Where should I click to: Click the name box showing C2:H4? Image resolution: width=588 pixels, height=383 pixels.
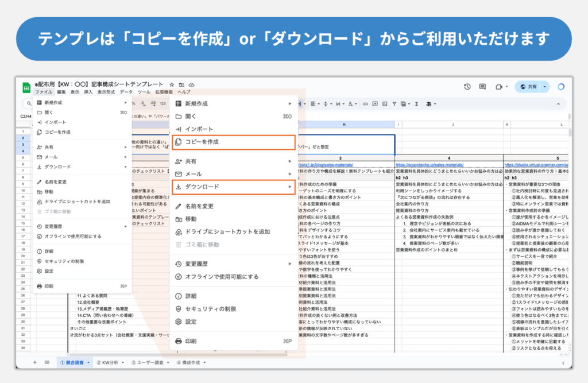(25, 117)
